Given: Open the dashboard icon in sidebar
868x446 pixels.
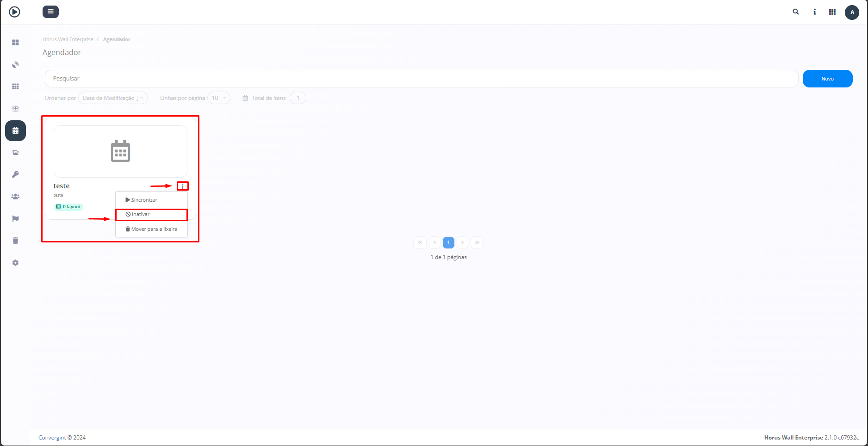Looking at the screenshot, I should coord(15,43).
